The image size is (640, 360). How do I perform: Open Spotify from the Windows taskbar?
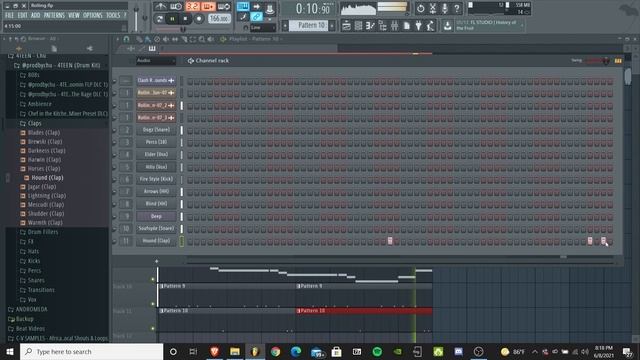tap(377, 351)
